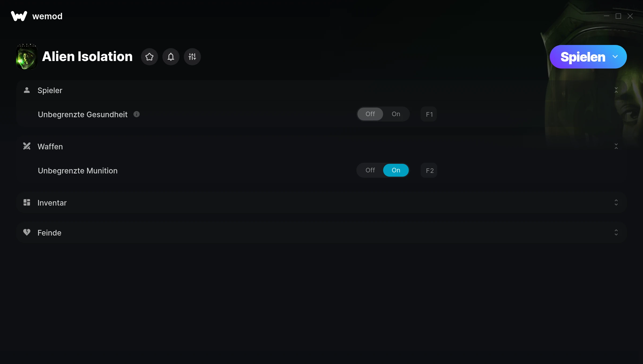Click the Spieler person icon
The height and width of the screenshot is (364, 643).
coord(27,90)
